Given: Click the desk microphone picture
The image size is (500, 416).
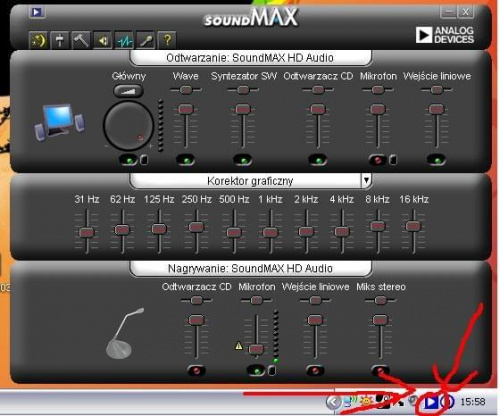Looking at the screenshot, I should pos(124,334).
